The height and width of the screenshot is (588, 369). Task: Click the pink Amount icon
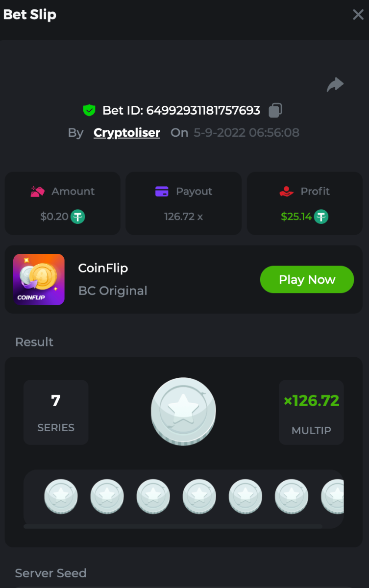pos(38,192)
